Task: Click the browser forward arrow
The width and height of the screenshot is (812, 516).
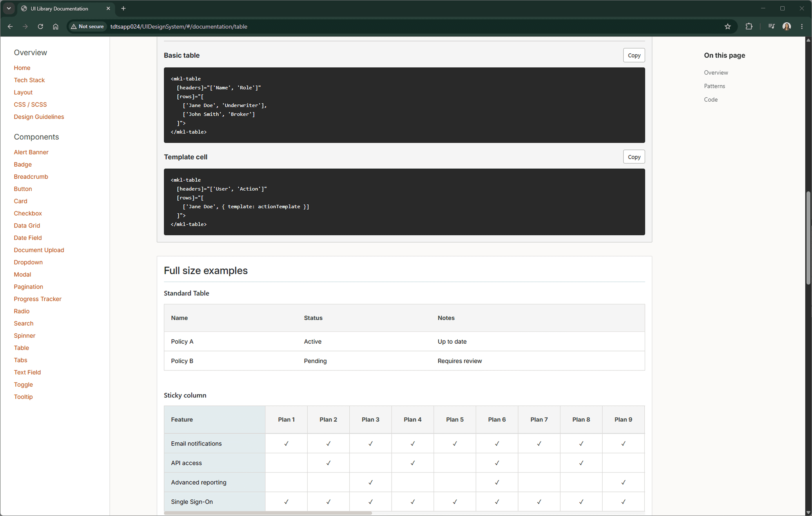Action: click(x=25, y=26)
